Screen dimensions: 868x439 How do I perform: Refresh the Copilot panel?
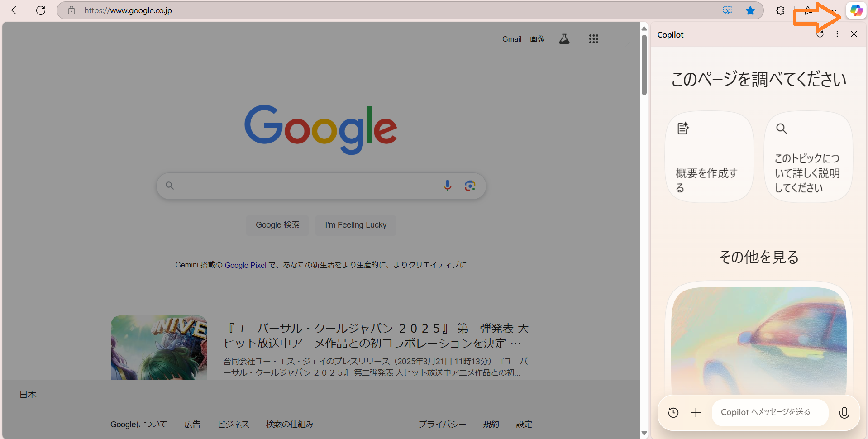click(820, 34)
